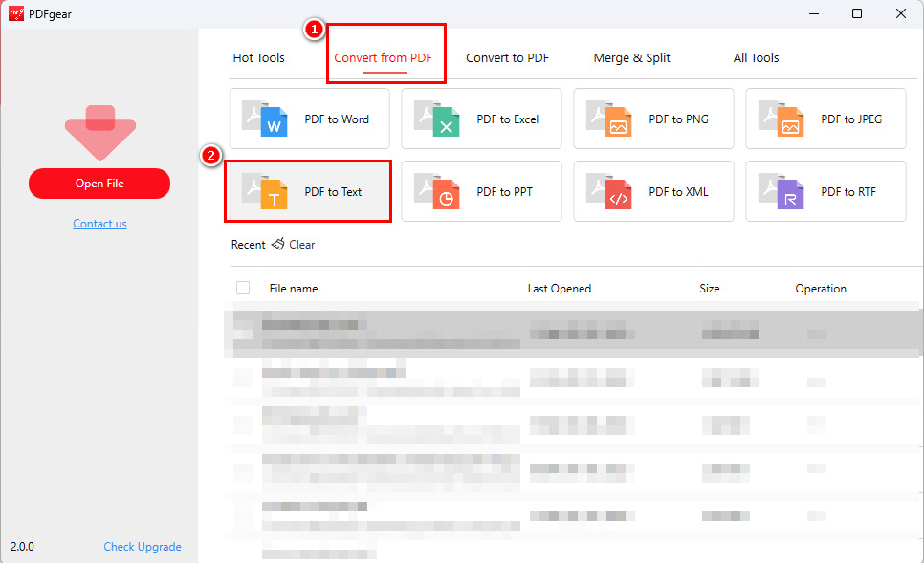Click the broom icon beside Clear
Screen dimensions: 924x563
[278, 244]
